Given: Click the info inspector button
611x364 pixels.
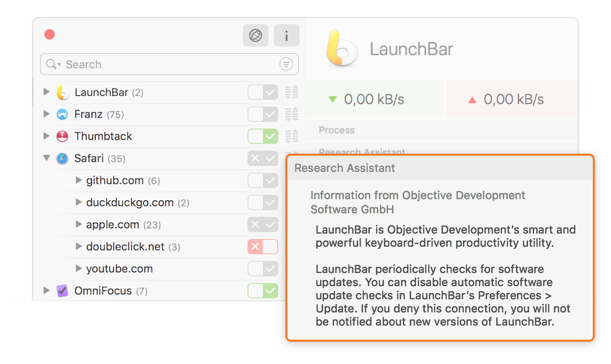Looking at the screenshot, I should pyautogui.click(x=286, y=35).
